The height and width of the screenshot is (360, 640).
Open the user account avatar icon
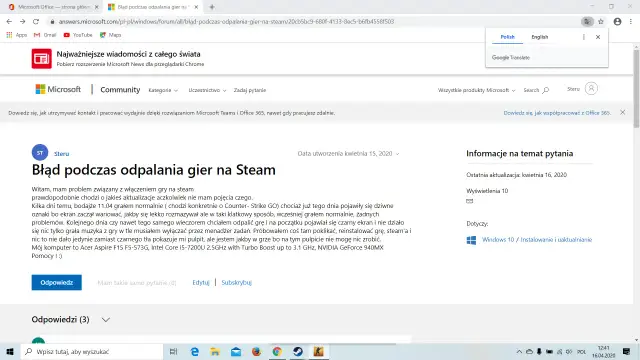click(x=591, y=89)
